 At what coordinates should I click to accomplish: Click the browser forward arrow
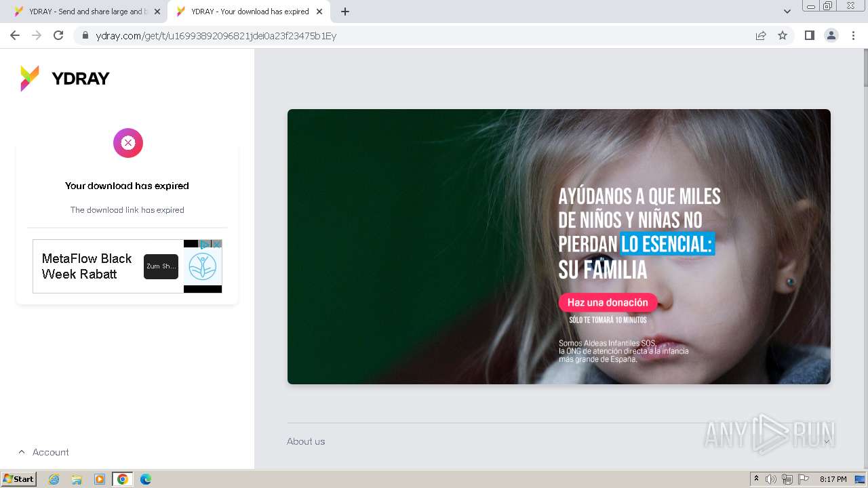(x=37, y=35)
